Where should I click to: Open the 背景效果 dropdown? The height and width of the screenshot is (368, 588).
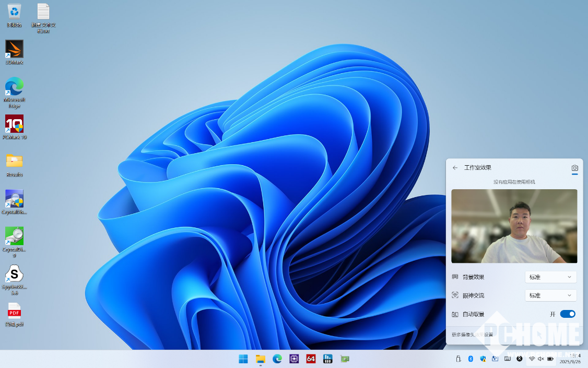[x=550, y=277]
